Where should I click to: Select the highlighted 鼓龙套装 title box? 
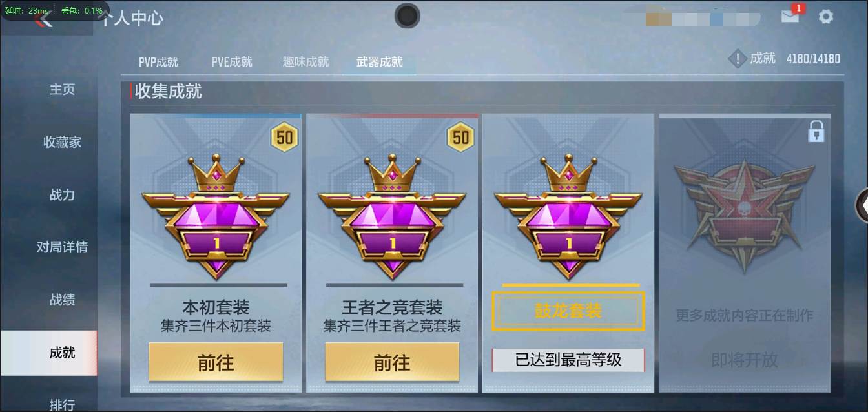coord(568,311)
